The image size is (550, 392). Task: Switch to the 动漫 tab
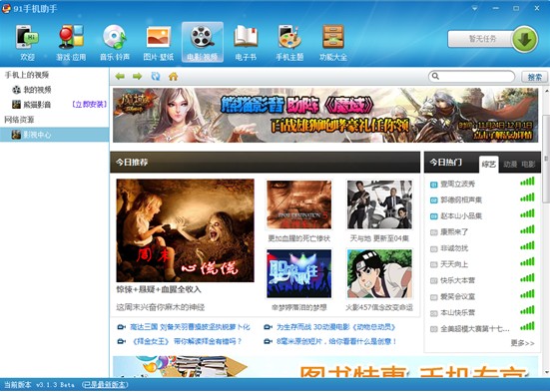pyautogui.click(x=510, y=165)
